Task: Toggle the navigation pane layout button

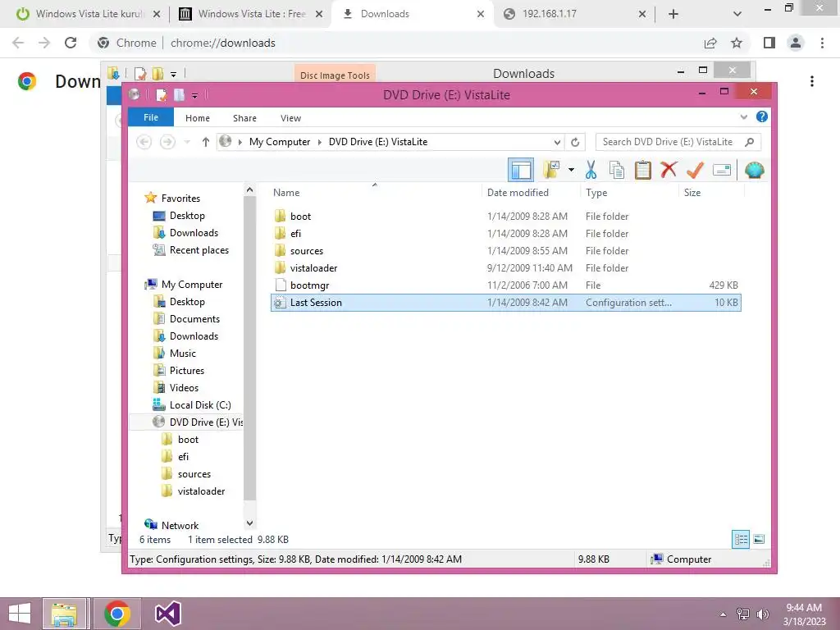Action: (521, 171)
